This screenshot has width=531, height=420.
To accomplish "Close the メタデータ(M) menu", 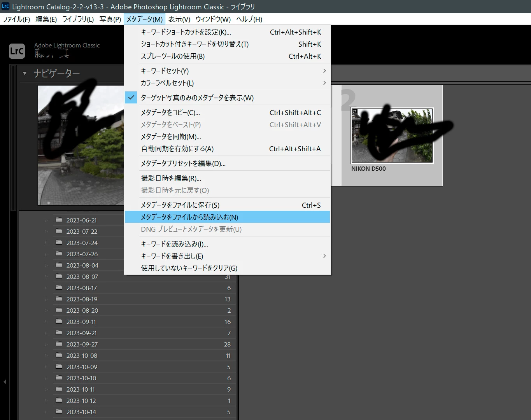I will [145, 19].
